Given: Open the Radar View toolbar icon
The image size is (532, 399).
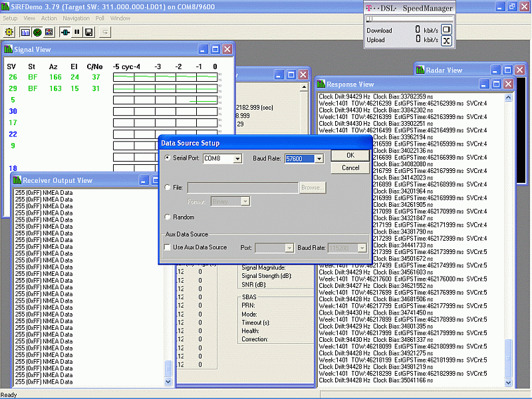Looking at the screenshot, I should 37,31.
